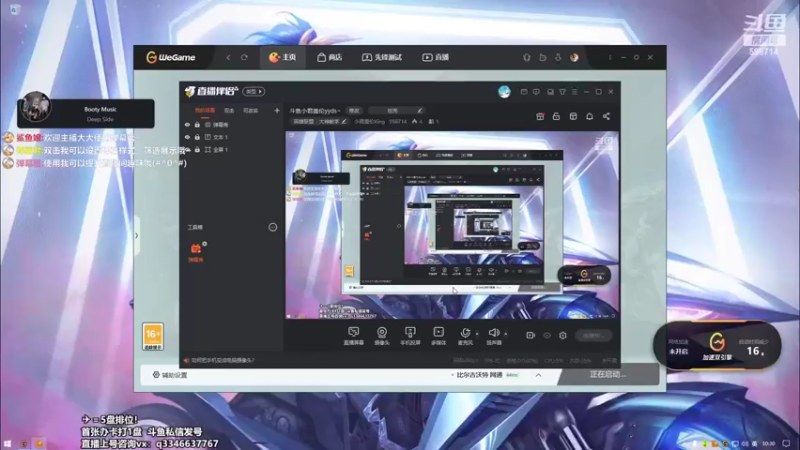Expand microphone options arrow
Image resolution: width=800 pixels, height=450 pixels.
coord(477,334)
